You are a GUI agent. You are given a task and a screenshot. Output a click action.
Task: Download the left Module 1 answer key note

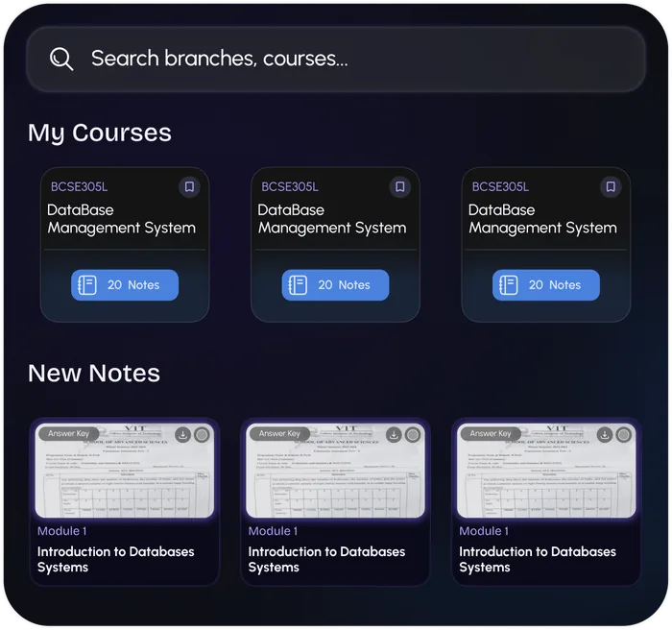click(183, 435)
